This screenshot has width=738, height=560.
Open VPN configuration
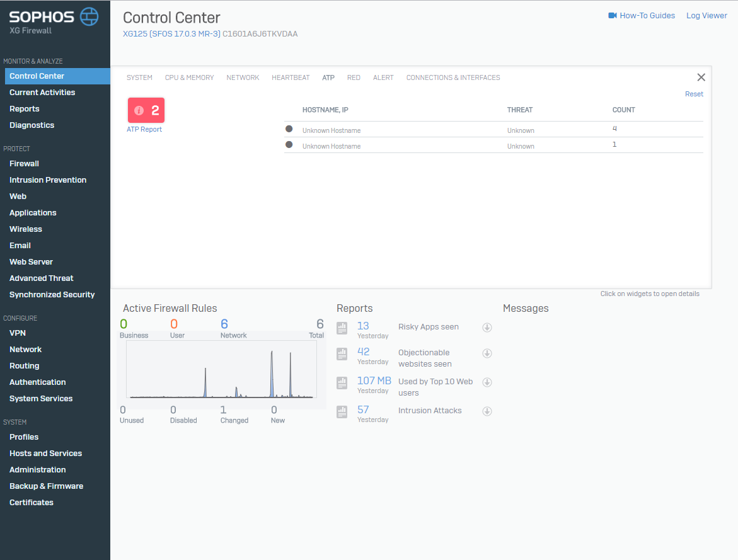pyautogui.click(x=18, y=333)
